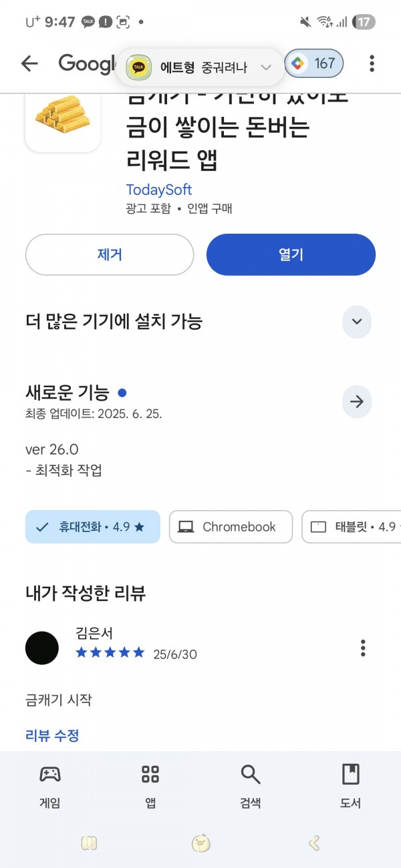The width and height of the screenshot is (401, 868).
Task: Open Play Points badge showing 167
Action: (314, 63)
